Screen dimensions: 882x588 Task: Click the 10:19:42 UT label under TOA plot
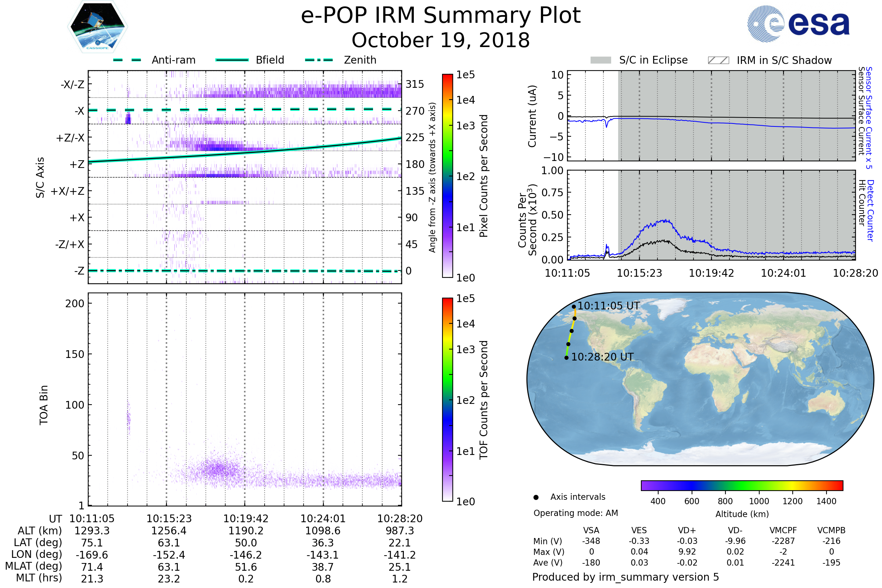point(245,519)
